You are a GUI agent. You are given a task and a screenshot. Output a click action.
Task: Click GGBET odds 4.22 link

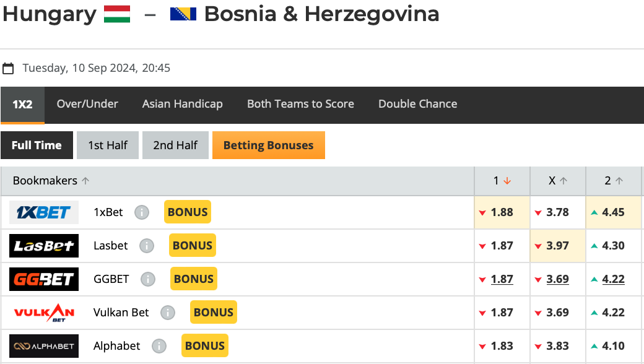click(x=613, y=279)
